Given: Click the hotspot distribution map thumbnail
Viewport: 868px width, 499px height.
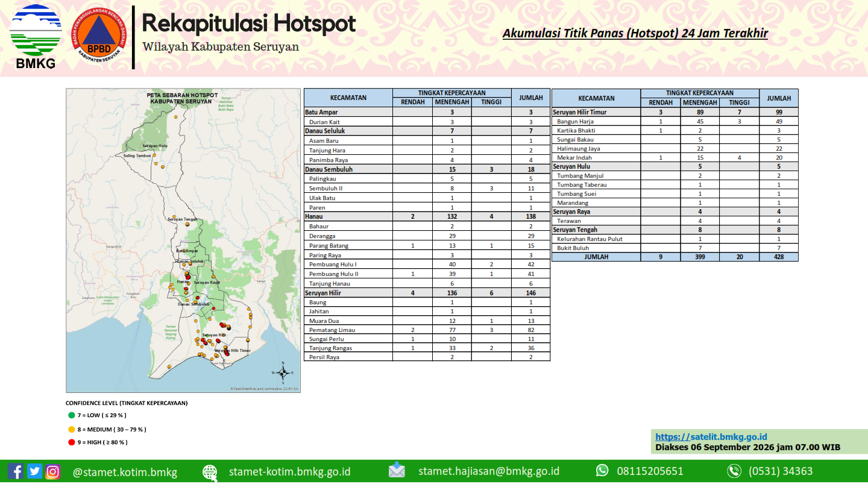Looking at the screenshot, I should click(183, 240).
